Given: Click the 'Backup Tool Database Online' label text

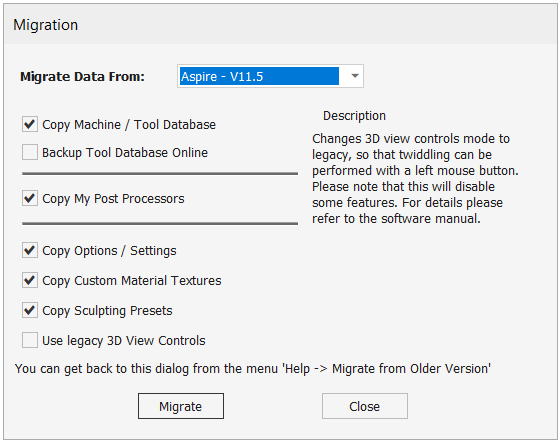Looking at the screenshot, I should pos(125,153).
